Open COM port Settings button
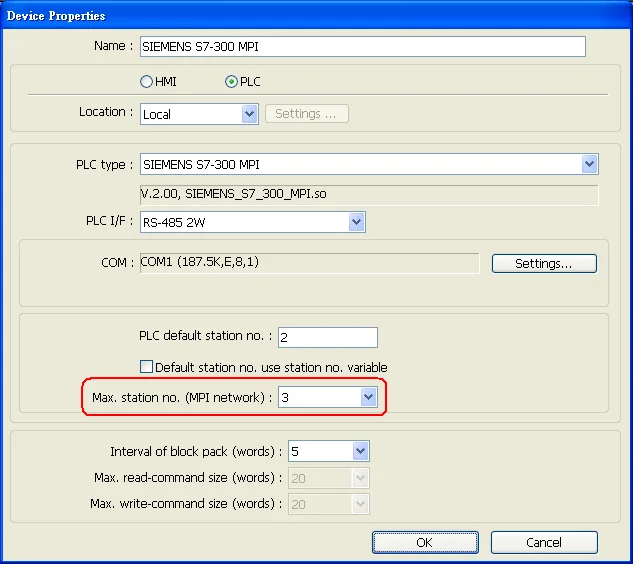633x564 pixels. [544, 263]
